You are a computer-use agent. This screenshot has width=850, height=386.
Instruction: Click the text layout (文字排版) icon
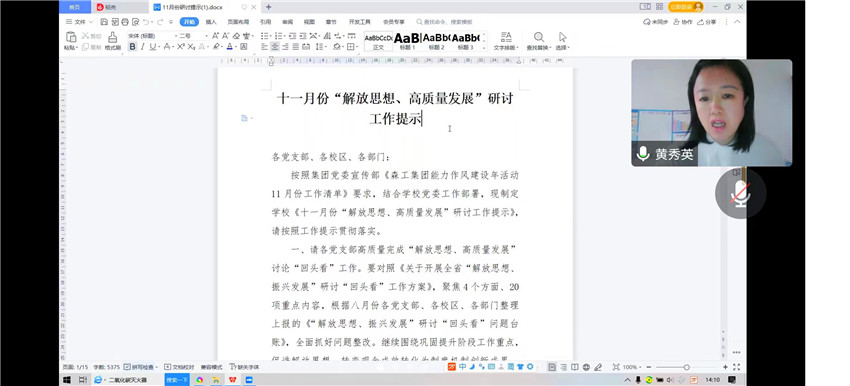coord(506,37)
